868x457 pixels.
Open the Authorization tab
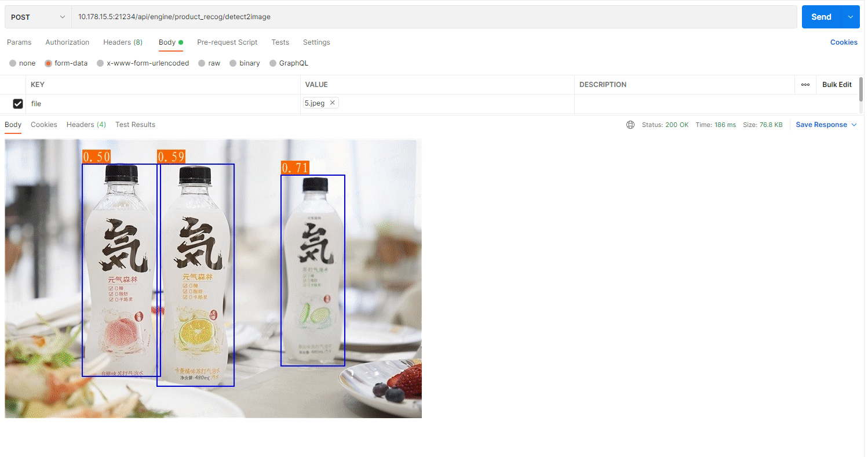pos(67,42)
